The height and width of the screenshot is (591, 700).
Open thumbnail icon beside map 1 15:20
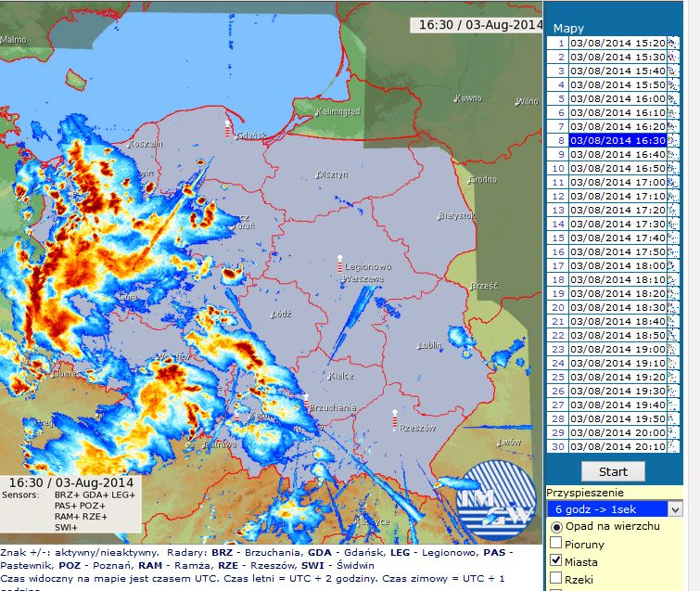[673, 43]
